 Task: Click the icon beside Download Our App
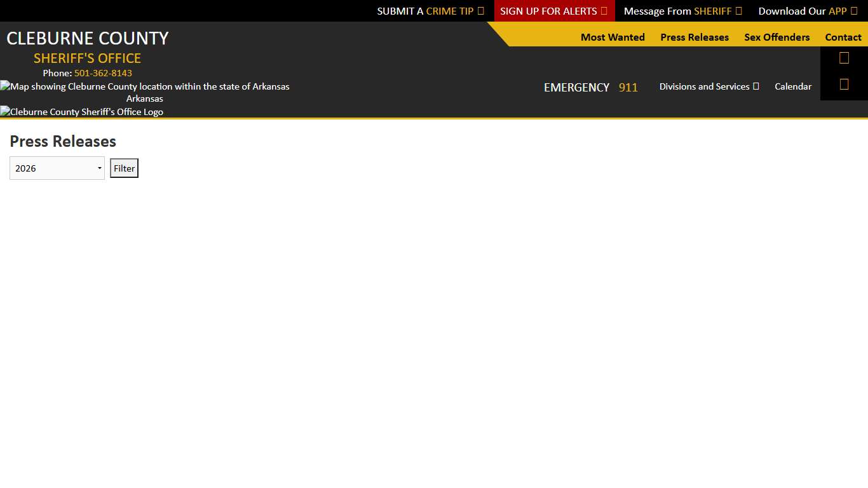854,11
